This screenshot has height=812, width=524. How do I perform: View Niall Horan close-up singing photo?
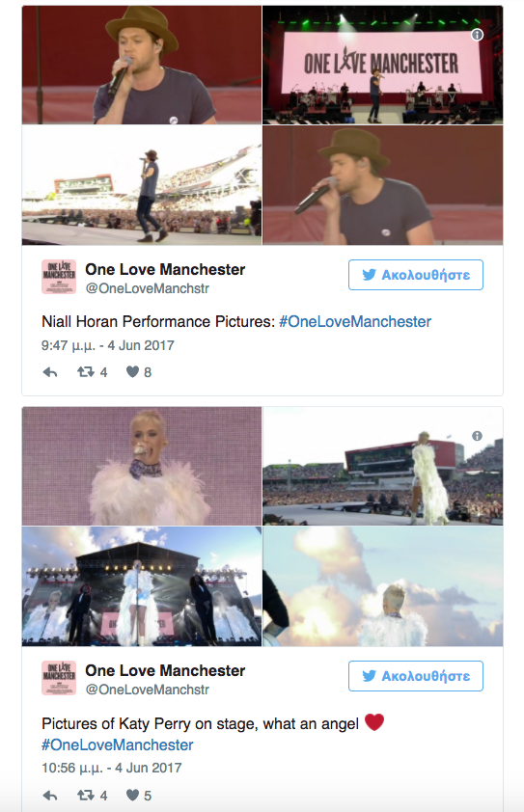(142, 65)
